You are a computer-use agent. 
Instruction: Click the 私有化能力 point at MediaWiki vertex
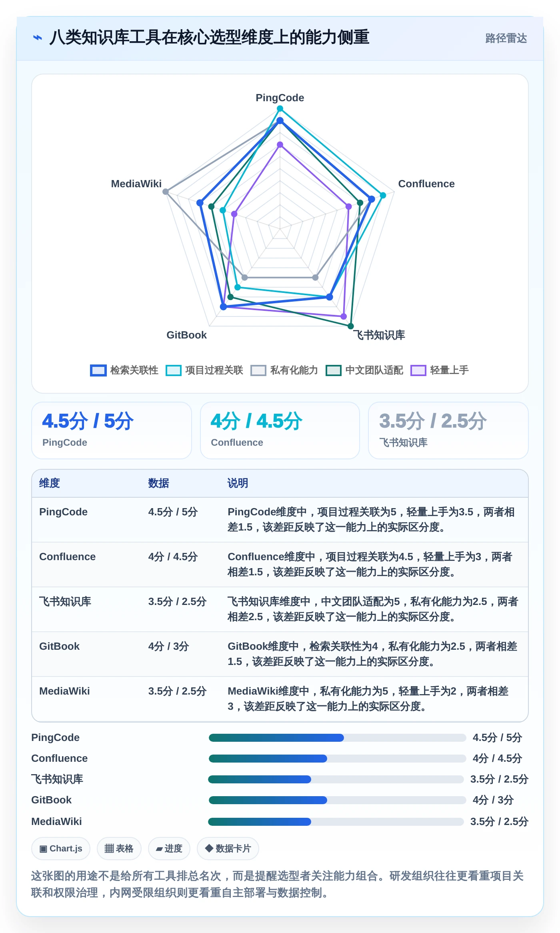click(166, 192)
